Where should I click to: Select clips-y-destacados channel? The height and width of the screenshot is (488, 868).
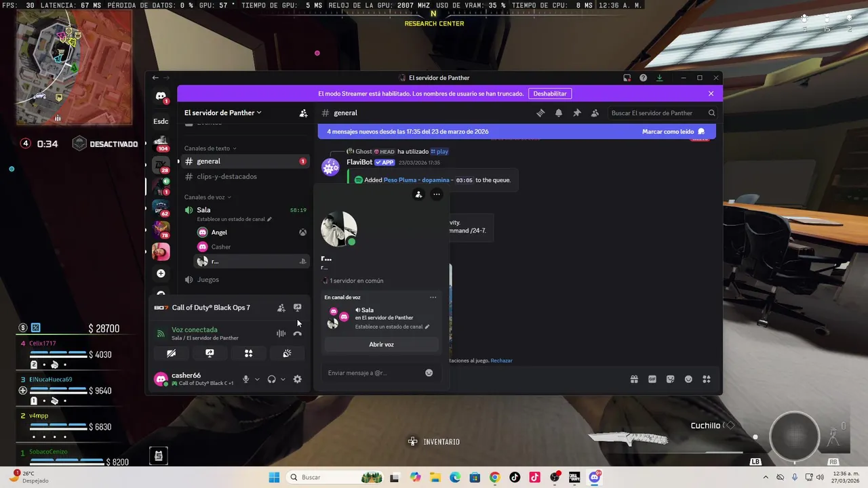[x=245, y=176]
